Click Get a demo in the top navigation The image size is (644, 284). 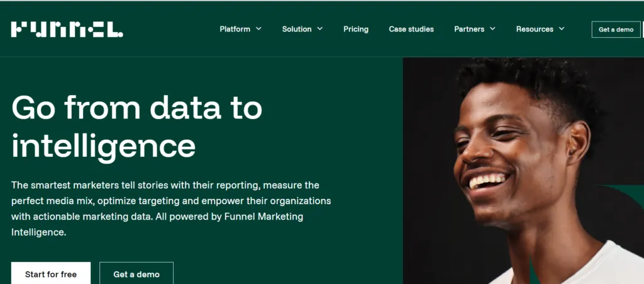coord(616,30)
